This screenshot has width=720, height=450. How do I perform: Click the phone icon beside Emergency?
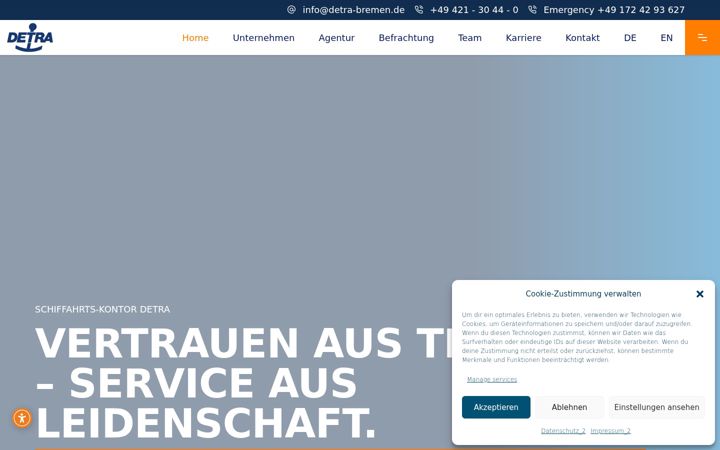(x=532, y=10)
